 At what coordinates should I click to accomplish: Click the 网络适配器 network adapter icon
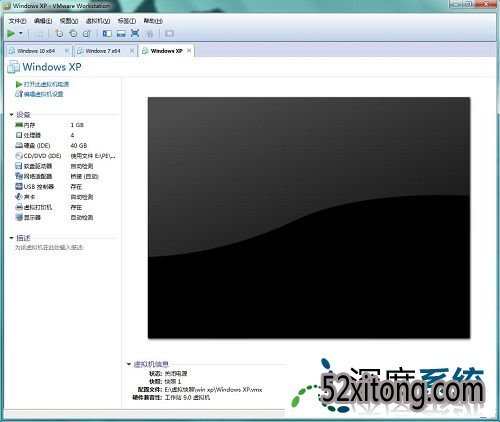click(x=19, y=176)
